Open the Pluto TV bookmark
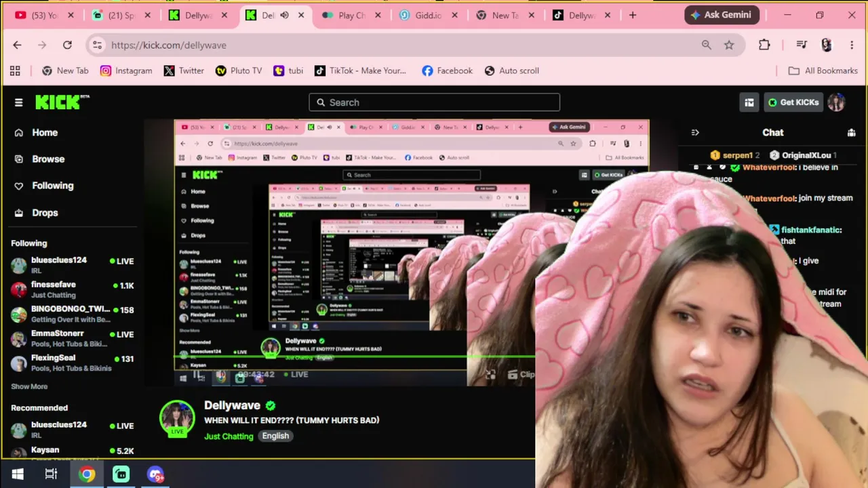The height and width of the screenshot is (488, 868). click(x=239, y=70)
